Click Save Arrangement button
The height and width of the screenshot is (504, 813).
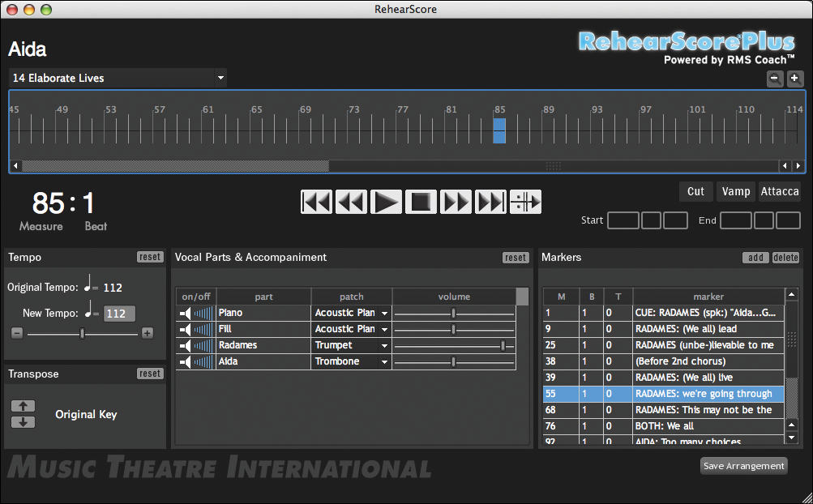tap(743, 466)
